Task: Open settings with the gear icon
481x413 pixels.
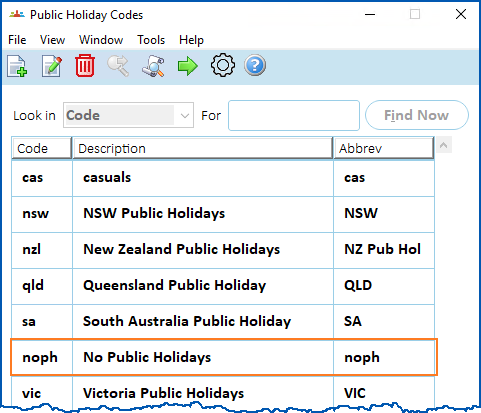Action: 223,65
